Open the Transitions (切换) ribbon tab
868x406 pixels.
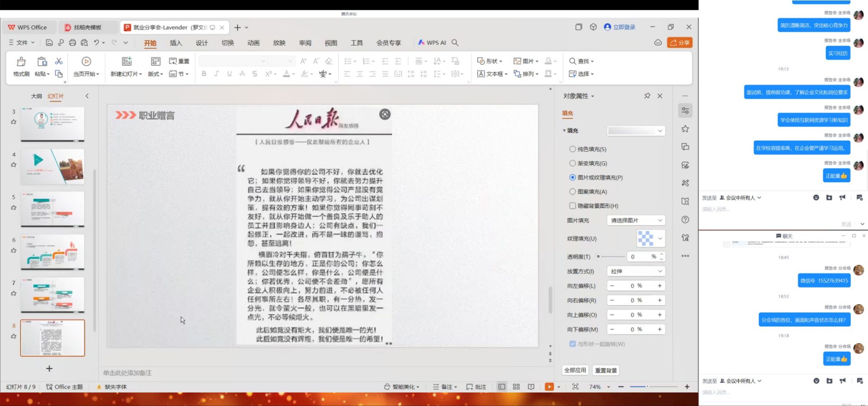228,42
